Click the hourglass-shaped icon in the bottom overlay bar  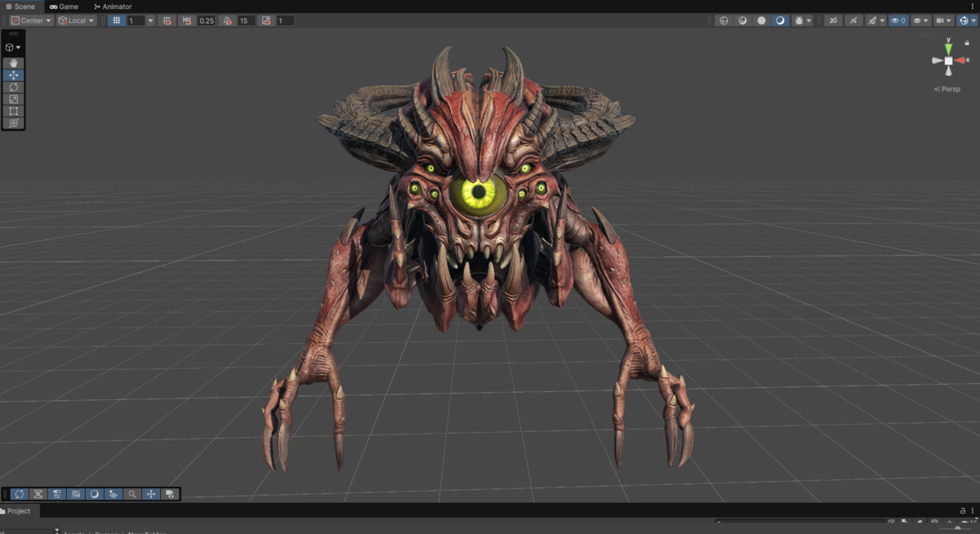[x=38, y=494]
